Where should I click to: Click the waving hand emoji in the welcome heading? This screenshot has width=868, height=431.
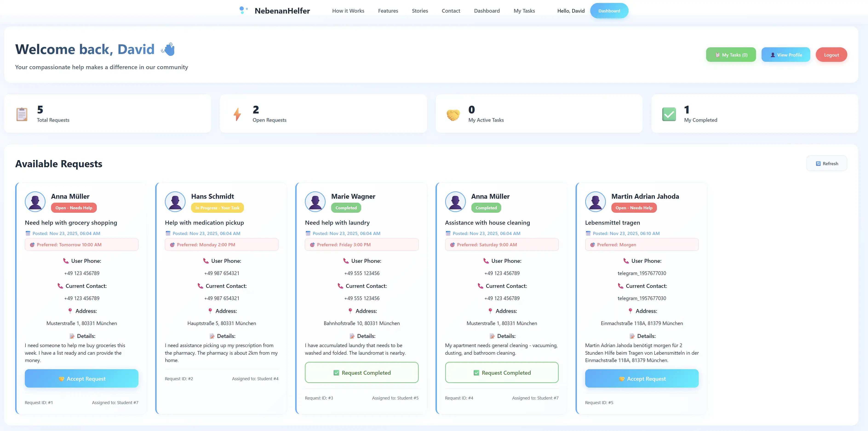(x=168, y=49)
